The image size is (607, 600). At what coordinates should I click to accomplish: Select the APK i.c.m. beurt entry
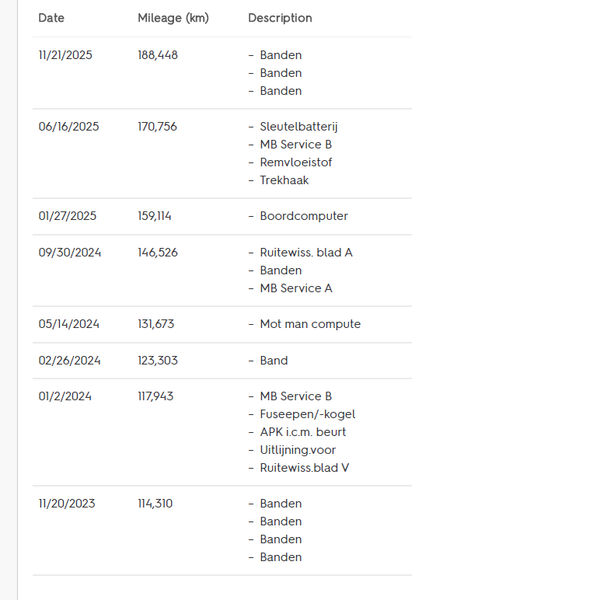click(303, 432)
